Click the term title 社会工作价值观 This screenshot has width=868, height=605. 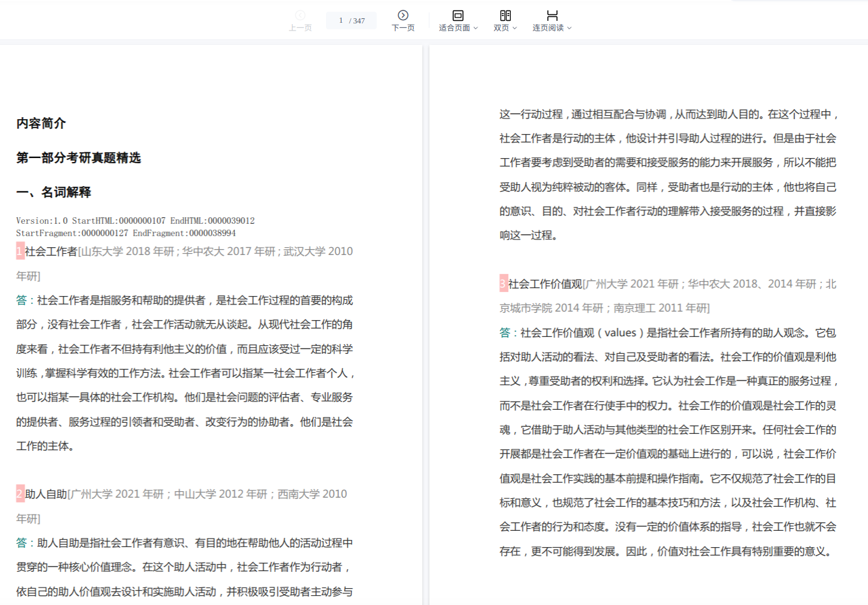pos(545,284)
